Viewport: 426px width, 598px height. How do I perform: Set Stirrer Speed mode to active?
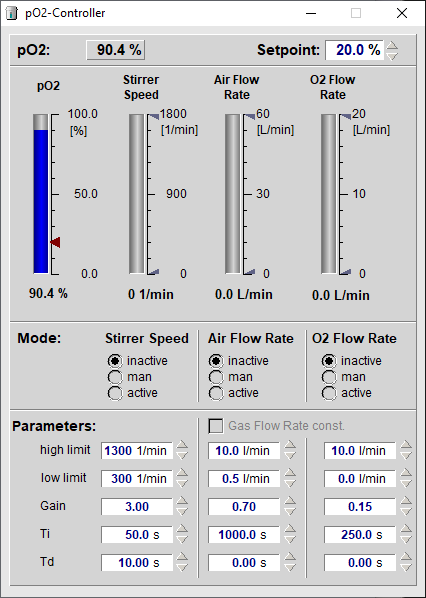pyautogui.click(x=115, y=393)
